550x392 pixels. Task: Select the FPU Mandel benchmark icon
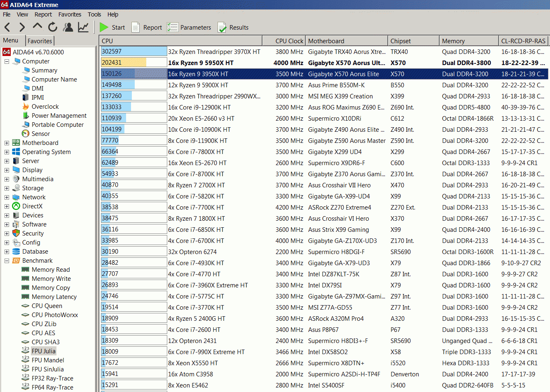coord(26,360)
